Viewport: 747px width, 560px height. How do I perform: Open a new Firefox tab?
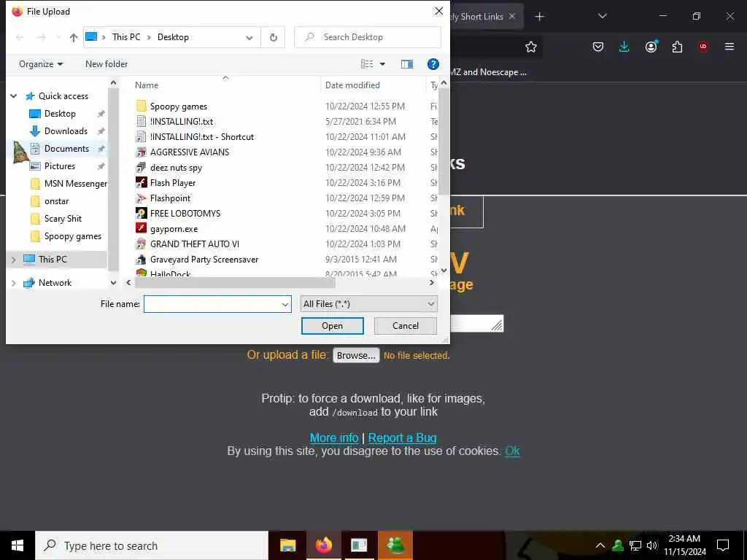point(539,17)
